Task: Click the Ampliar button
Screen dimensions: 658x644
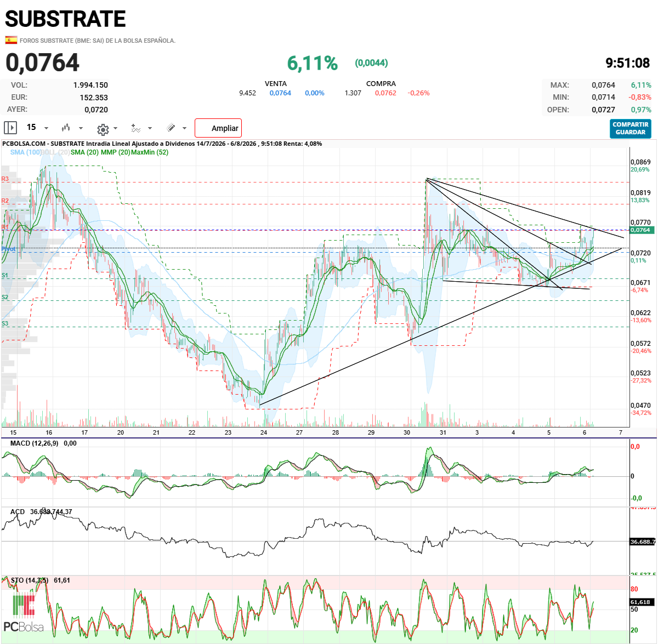Action: point(218,128)
